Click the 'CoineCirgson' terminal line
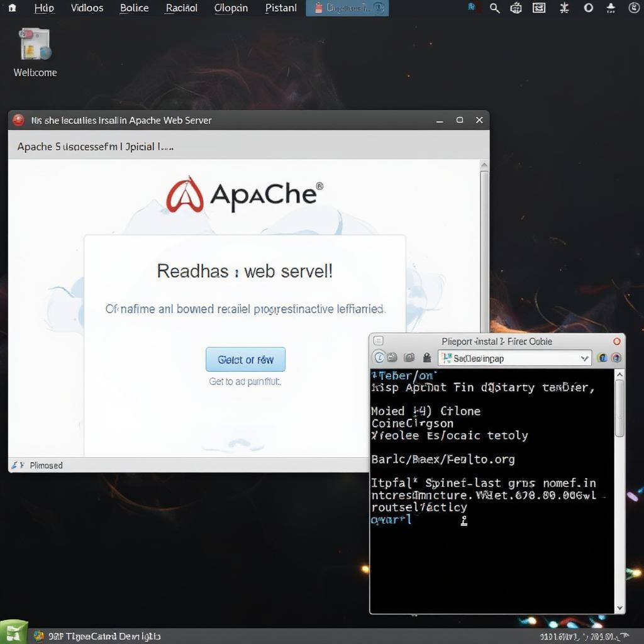644x644 pixels. click(x=413, y=423)
